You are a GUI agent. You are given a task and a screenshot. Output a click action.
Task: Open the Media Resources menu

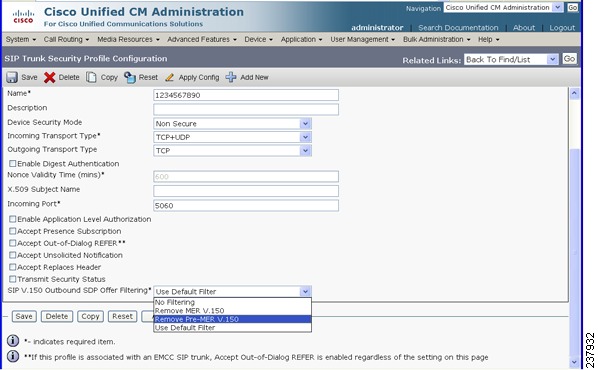pos(128,39)
